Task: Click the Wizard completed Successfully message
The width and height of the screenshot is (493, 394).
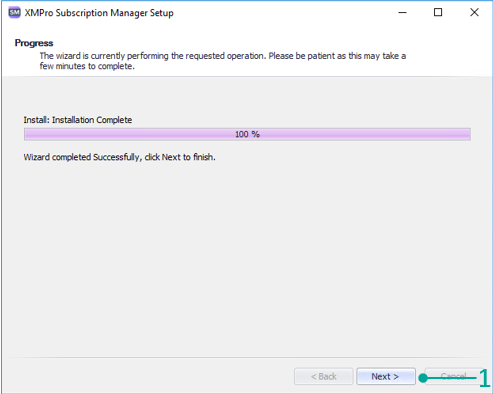Action: coord(119,157)
